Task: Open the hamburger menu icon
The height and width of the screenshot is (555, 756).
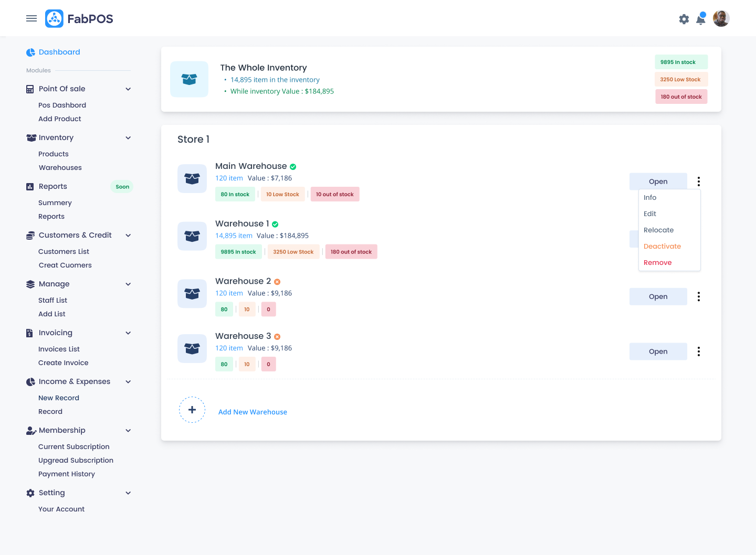Action: (x=31, y=18)
